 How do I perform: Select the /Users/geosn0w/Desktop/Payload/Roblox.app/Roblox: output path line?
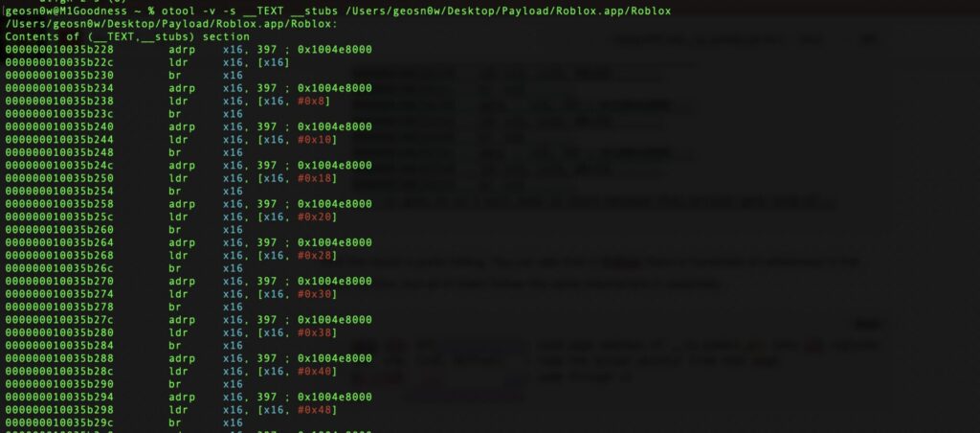[x=171, y=24]
